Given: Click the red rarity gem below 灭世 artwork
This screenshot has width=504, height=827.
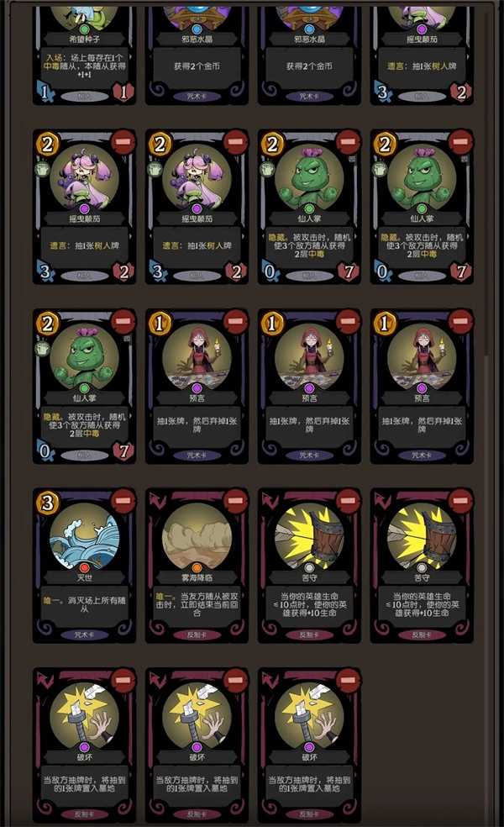Looking at the screenshot, I should coord(84,567).
